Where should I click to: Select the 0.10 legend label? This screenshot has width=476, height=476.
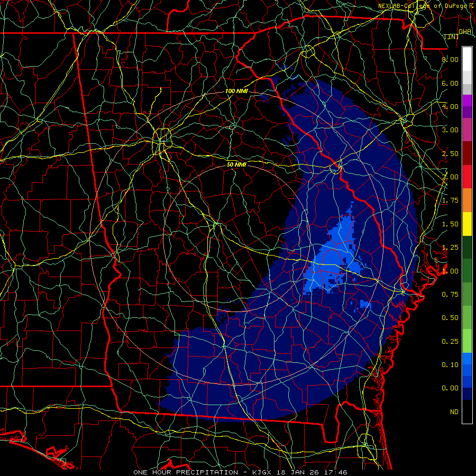click(x=450, y=364)
